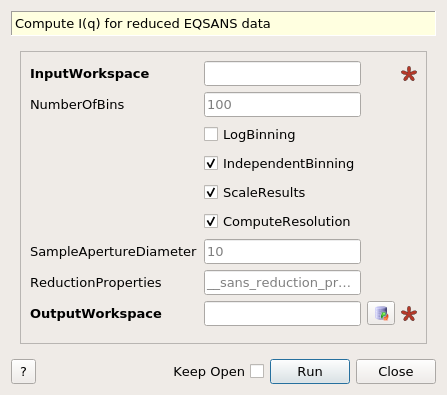This screenshot has width=447, height=395.
Task: Click the ReductionProperties input field
Action: [x=282, y=283]
